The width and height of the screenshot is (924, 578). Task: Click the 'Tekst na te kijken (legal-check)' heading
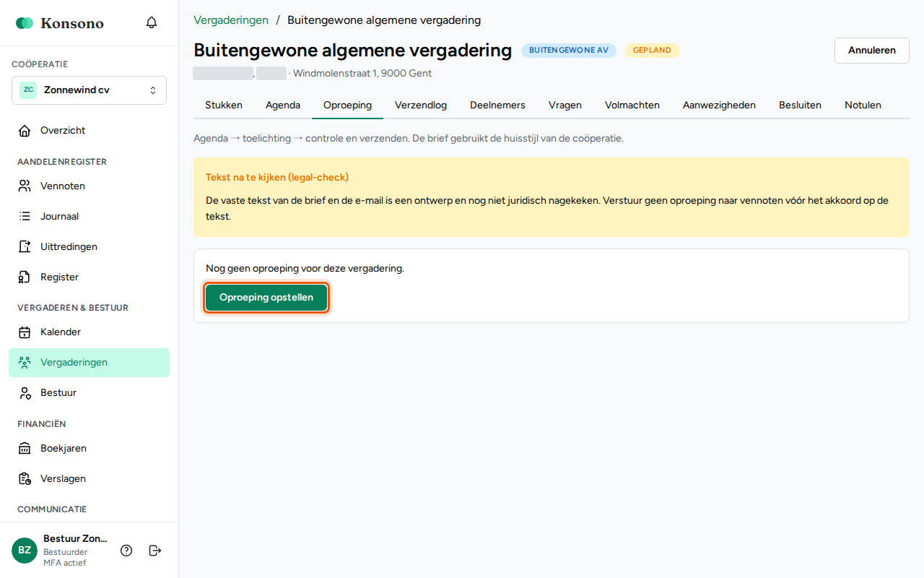click(277, 178)
